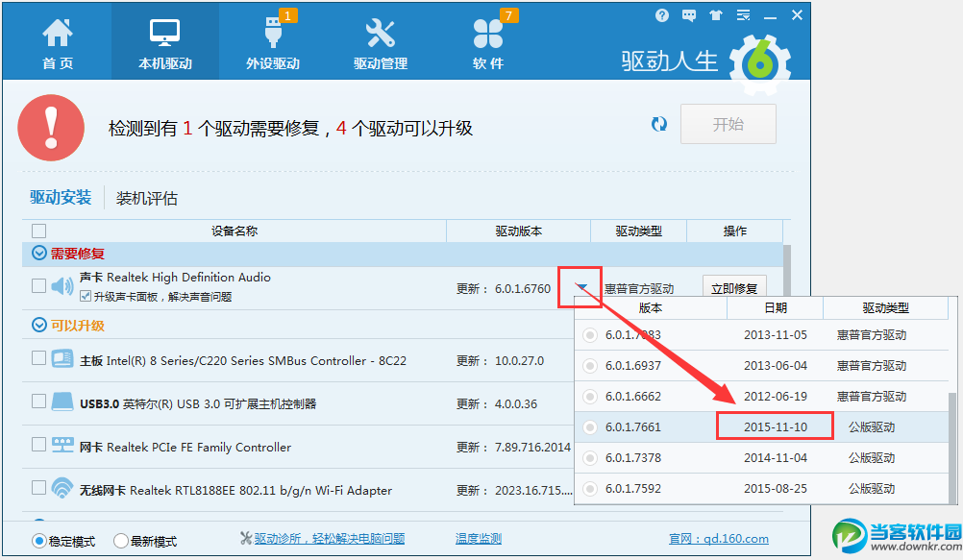Image resolution: width=963 pixels, height=560 pixels.
Task: Choose 最新模式 latest mode
Action: tap(121, 541)
